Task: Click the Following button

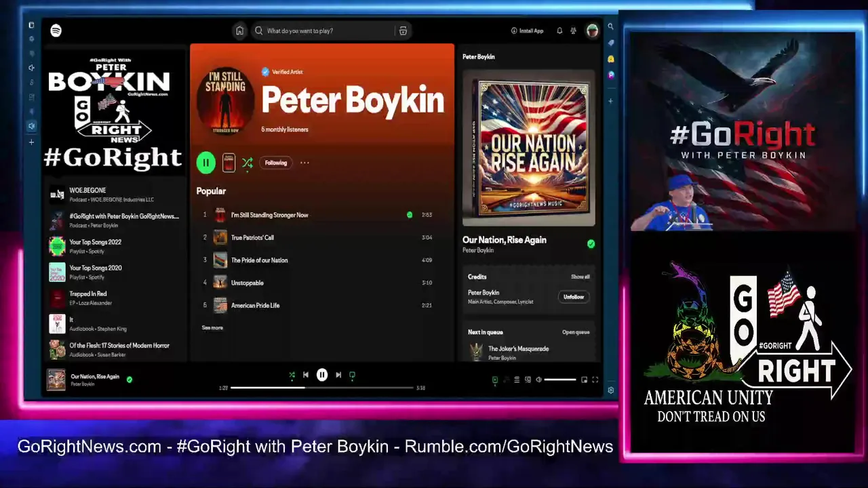Action: 276,163
